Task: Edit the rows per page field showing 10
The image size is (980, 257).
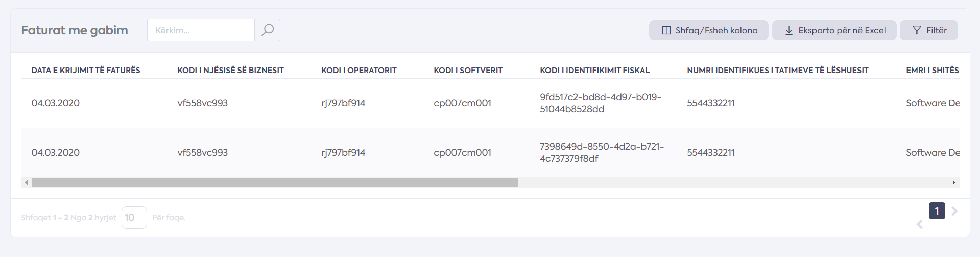Action: click(134, 218)
